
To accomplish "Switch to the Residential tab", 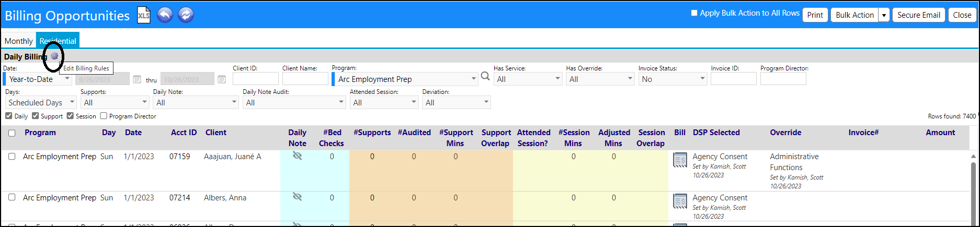I will point(58,41).
